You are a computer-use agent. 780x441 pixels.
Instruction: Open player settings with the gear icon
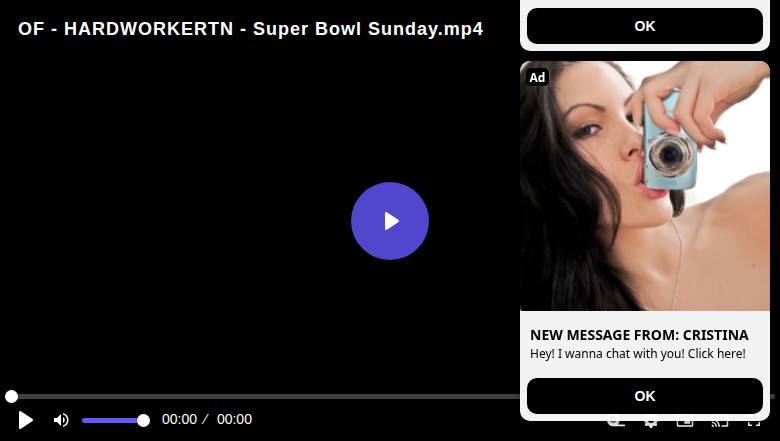[x=651, y=423]
